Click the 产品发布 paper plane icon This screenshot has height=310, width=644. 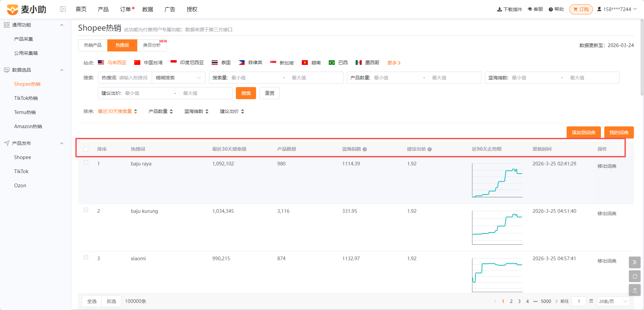coord(7,143)
